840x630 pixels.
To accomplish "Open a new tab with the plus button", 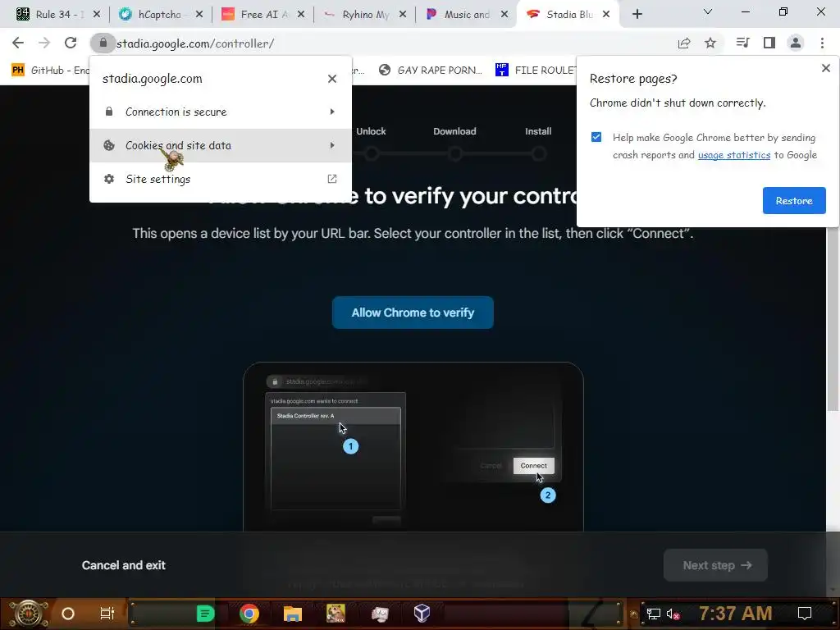I will (637, 14).
